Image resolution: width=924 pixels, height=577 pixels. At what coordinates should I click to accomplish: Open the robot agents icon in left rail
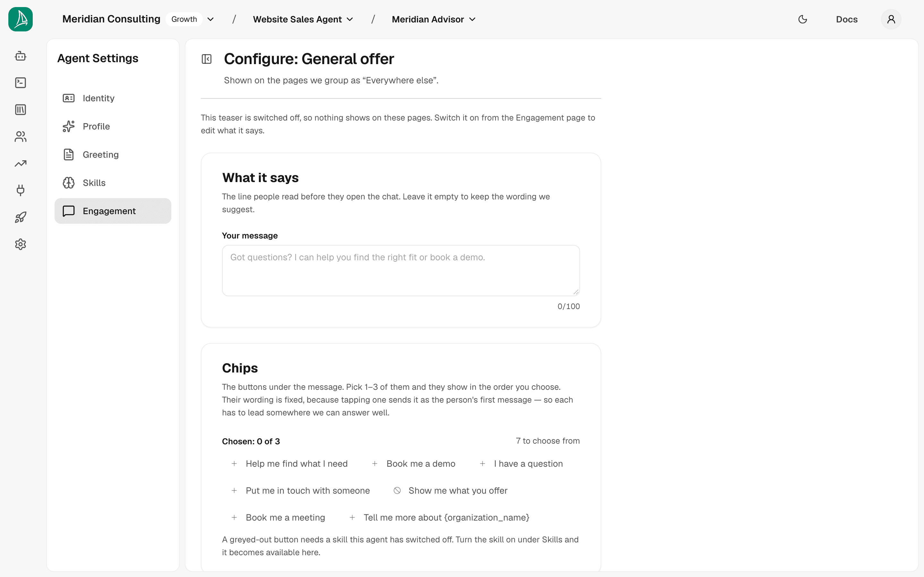21,56
